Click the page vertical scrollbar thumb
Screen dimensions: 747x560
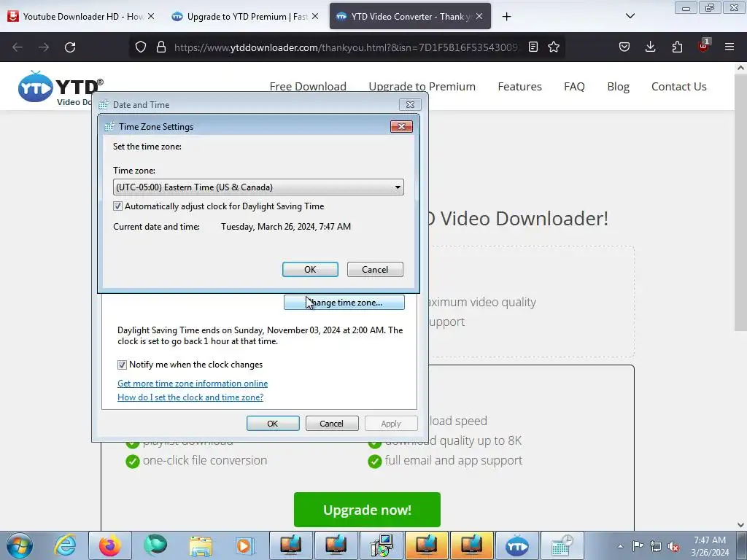tap(740, 203)
